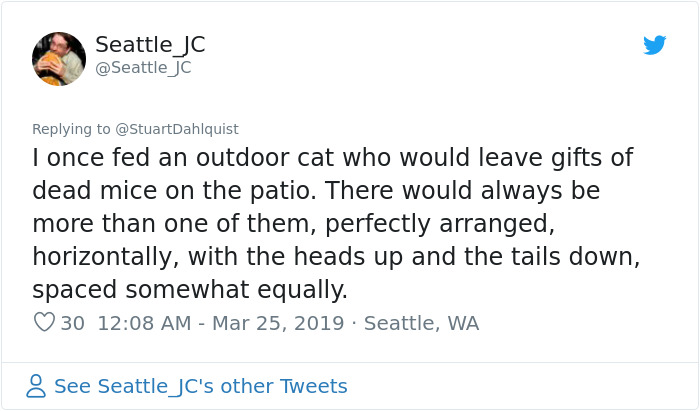The height and width of the screenshot is (411, 700).
Task: Click the 'Replying to' label
Action: click(71, 129)
